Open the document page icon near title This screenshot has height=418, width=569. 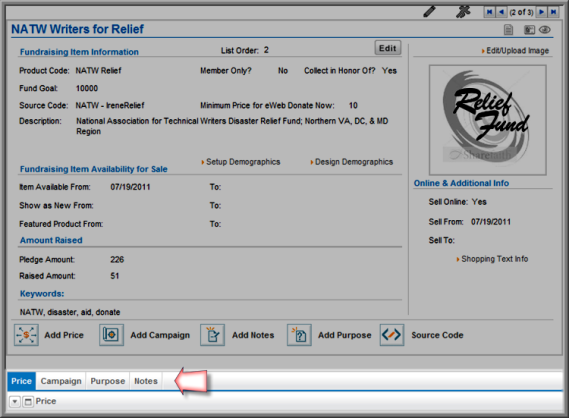coord(508,30)
